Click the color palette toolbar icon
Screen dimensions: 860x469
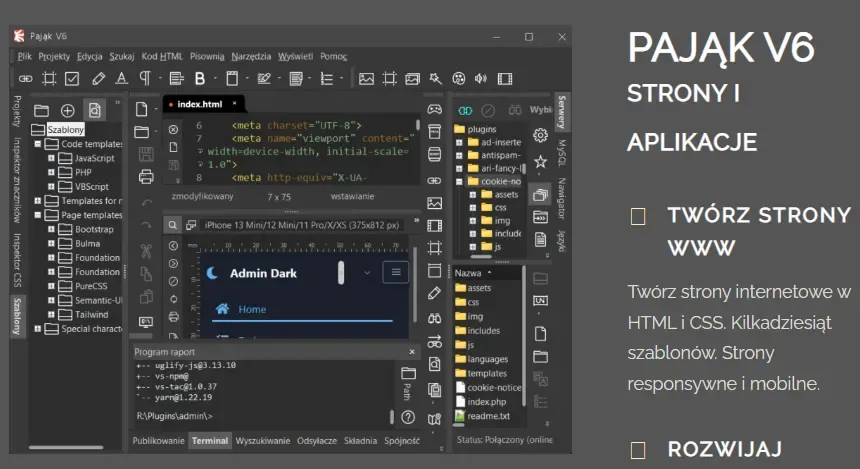click(459, 79)
